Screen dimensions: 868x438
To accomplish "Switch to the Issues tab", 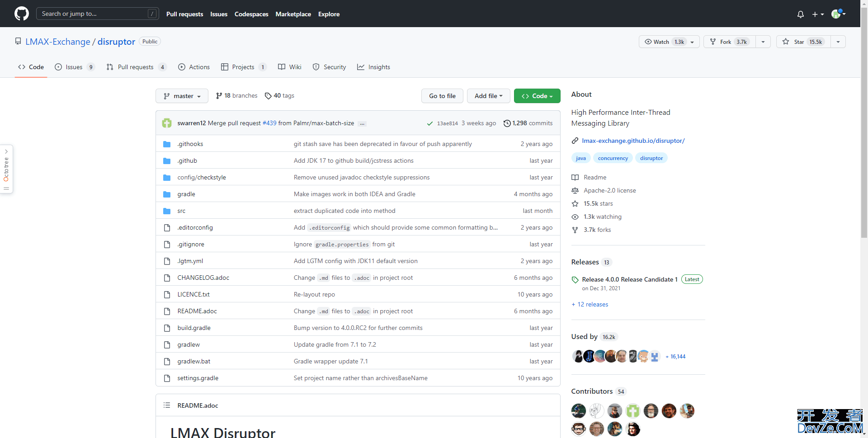I will [x=74, y=67].
